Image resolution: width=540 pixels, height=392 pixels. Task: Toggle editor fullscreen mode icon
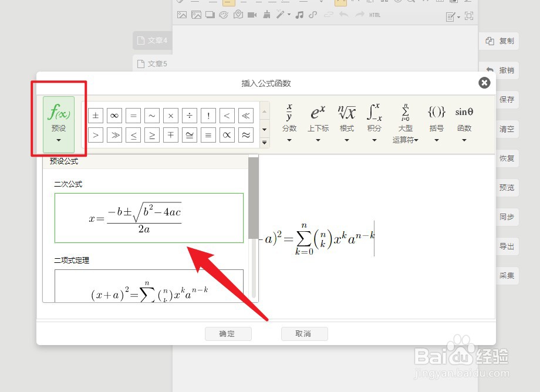pyautogui.click(x=469, y=16)
